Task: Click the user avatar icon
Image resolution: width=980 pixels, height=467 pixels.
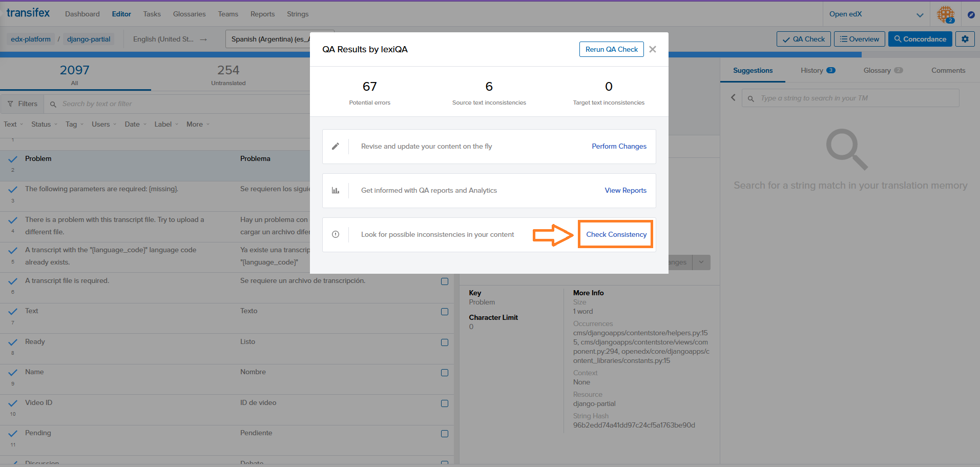Action: 945,14
